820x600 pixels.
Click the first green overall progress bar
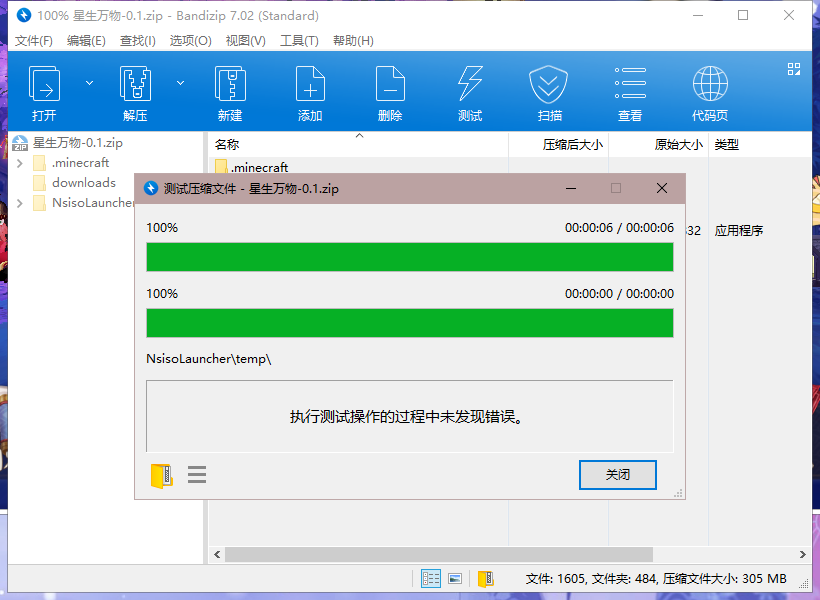coord(410,257)
